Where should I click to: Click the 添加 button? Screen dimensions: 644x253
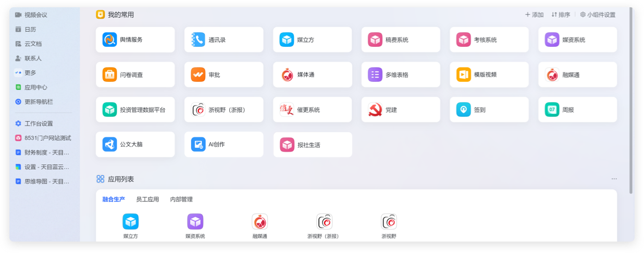(x=534, y=15)
